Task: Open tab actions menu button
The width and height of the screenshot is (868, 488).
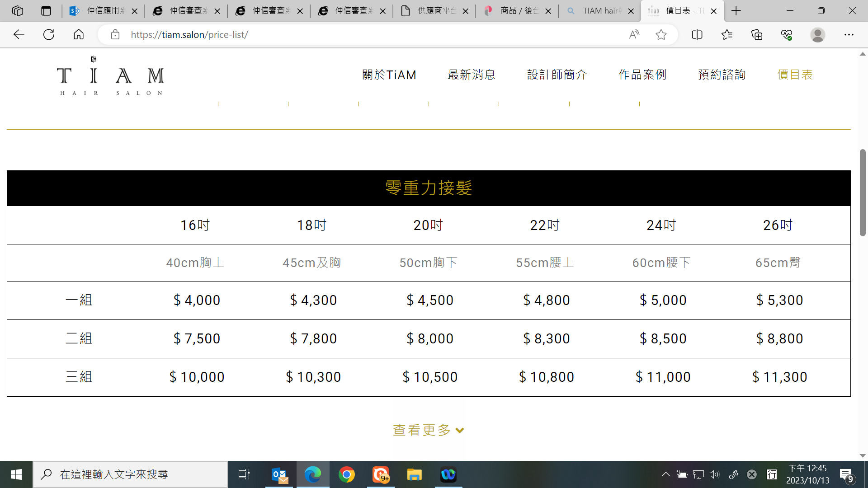Action: pos(46,11)
